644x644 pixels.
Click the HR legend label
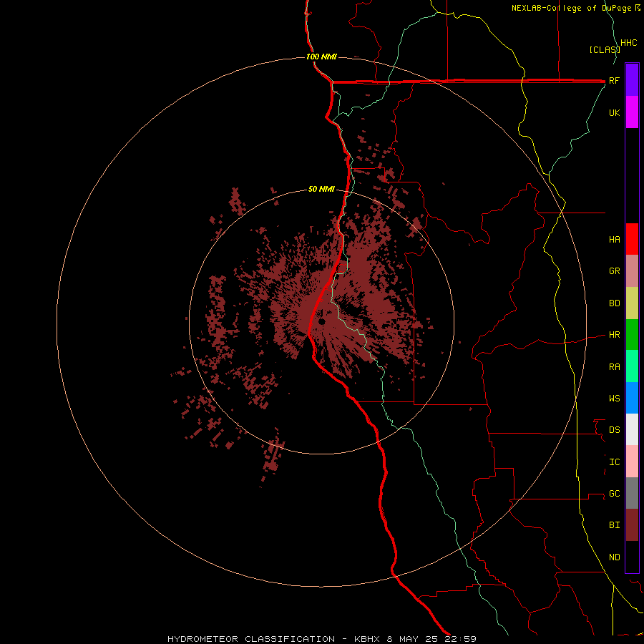coord(614,335)
